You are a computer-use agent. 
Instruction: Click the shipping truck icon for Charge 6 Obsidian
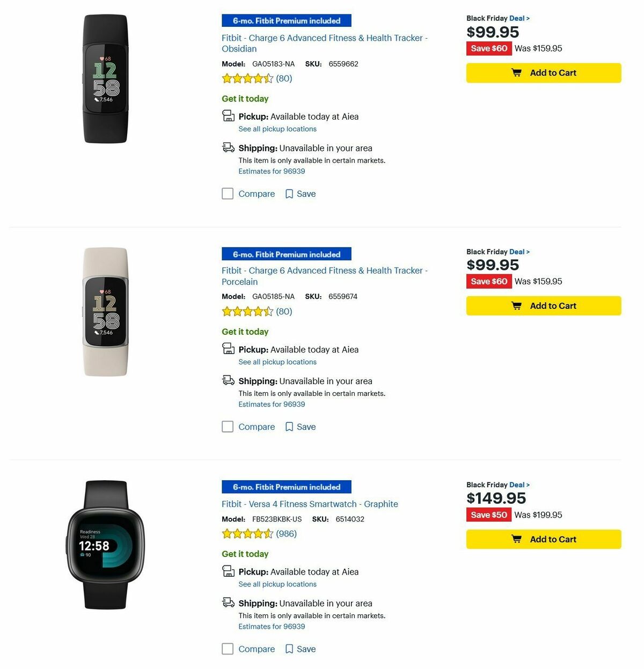coord(228,147)
